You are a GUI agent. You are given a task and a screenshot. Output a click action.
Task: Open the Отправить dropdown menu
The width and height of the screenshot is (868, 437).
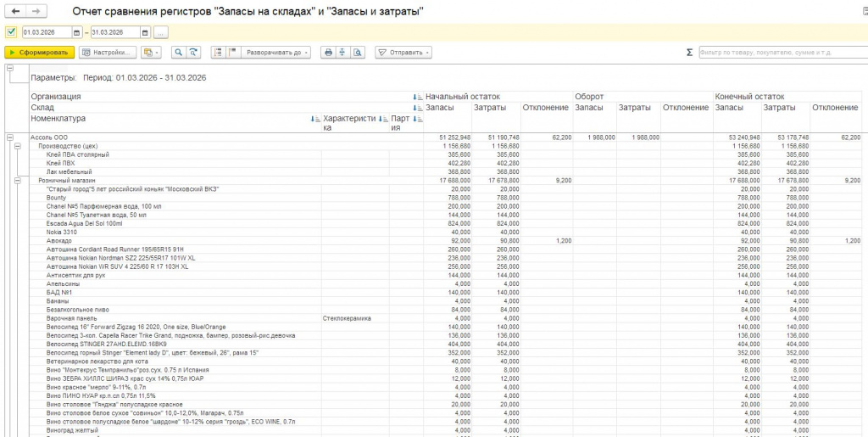tap(403, 53)
